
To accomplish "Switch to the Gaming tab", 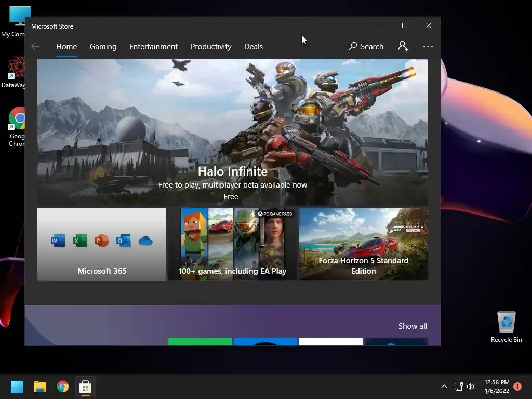I will coord(103,46).
